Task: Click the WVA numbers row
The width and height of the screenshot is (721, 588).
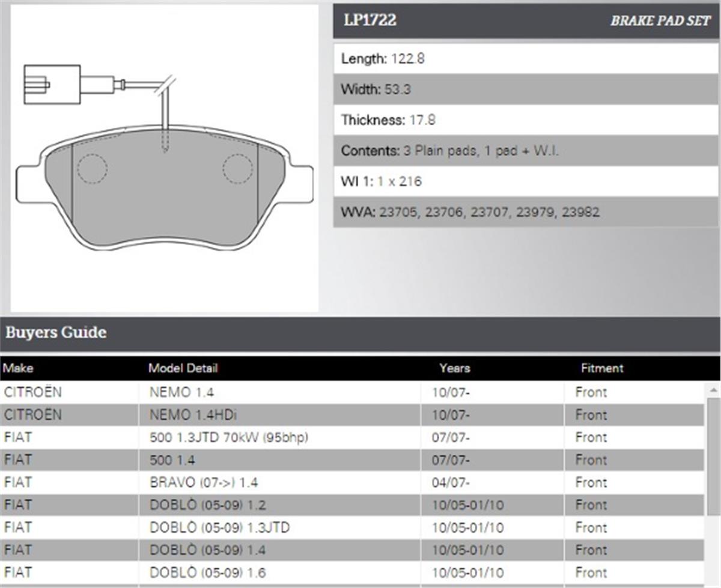Action: coord(526,212)
